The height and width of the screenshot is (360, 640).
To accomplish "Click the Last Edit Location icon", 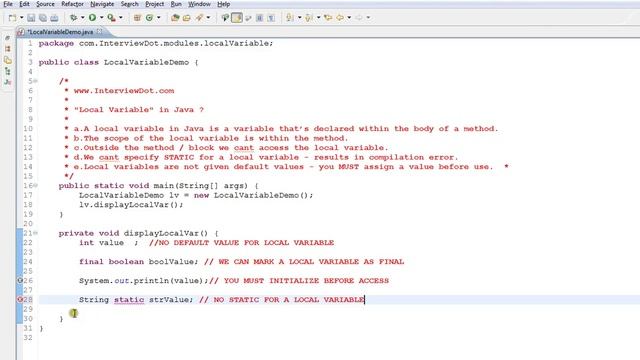I will point(328,18).
